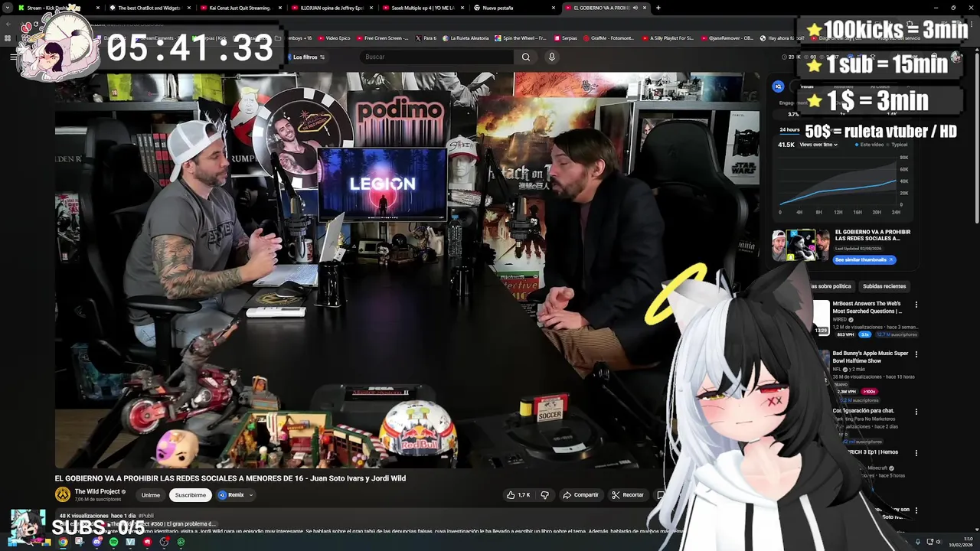980x551 pixels.
Task: Click the video title heading text
Action: tap(230, 478)
